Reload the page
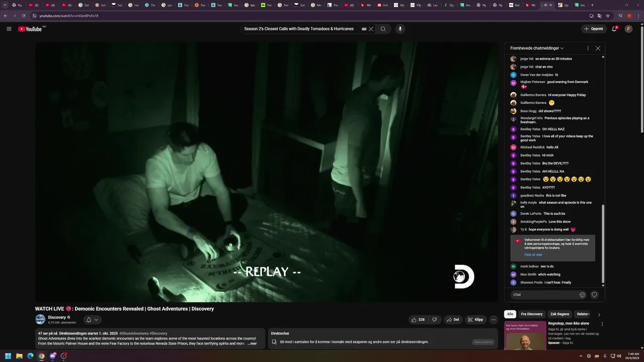Viewport: 644px width, 362px height. click(23, 16)
